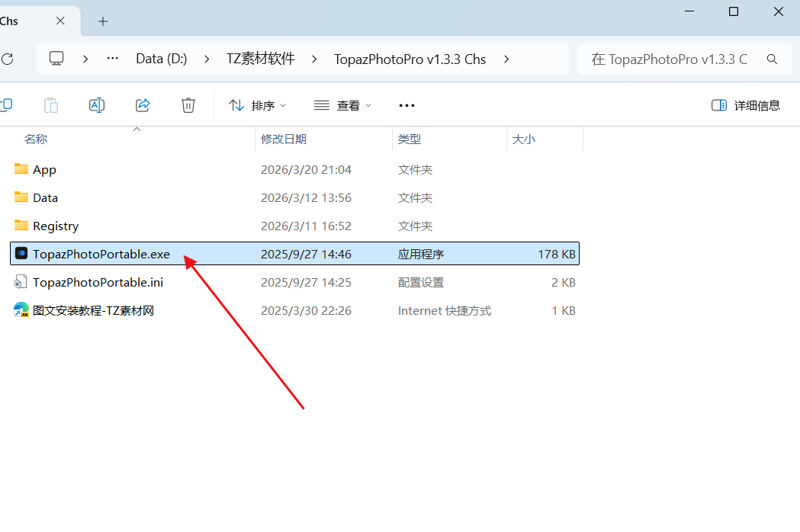The height and width of the screenshot is (532, 800).
Task: Click the delete trash icon
Action: click(x=188, y=105)
